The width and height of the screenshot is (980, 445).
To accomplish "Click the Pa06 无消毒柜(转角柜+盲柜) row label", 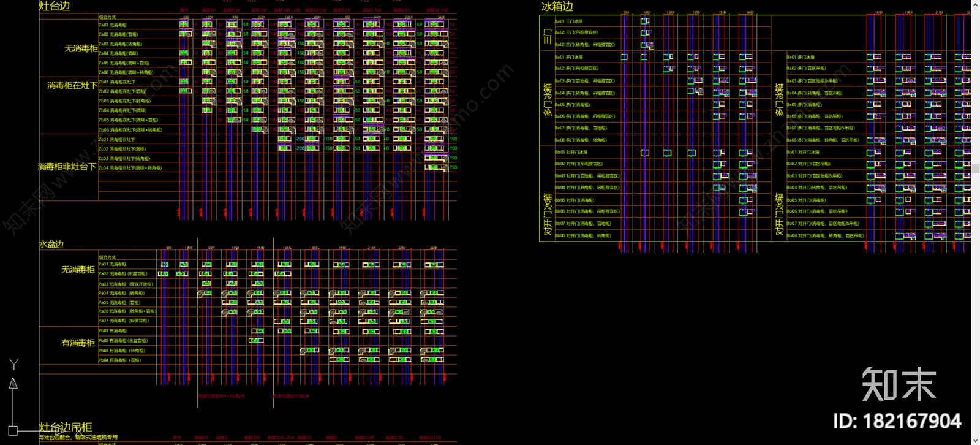I will click(x=127, y=311).
